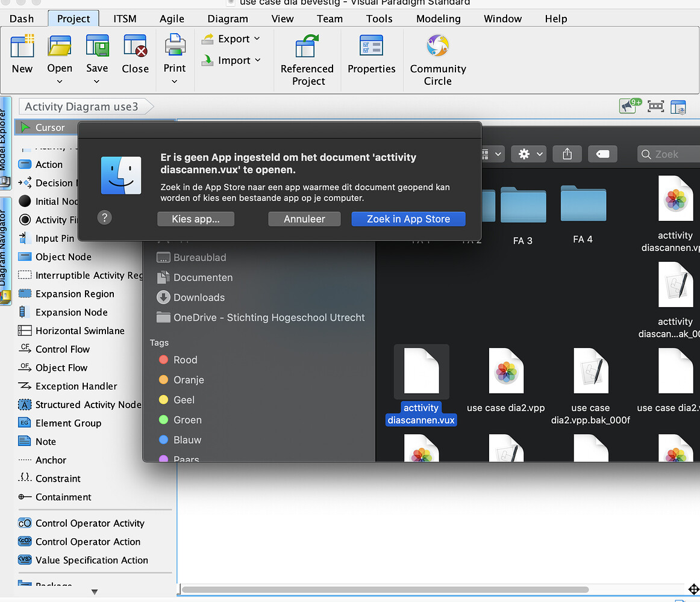The image size is (700, 602).
Task: Click the Close project icon
Action: [136, 46]
